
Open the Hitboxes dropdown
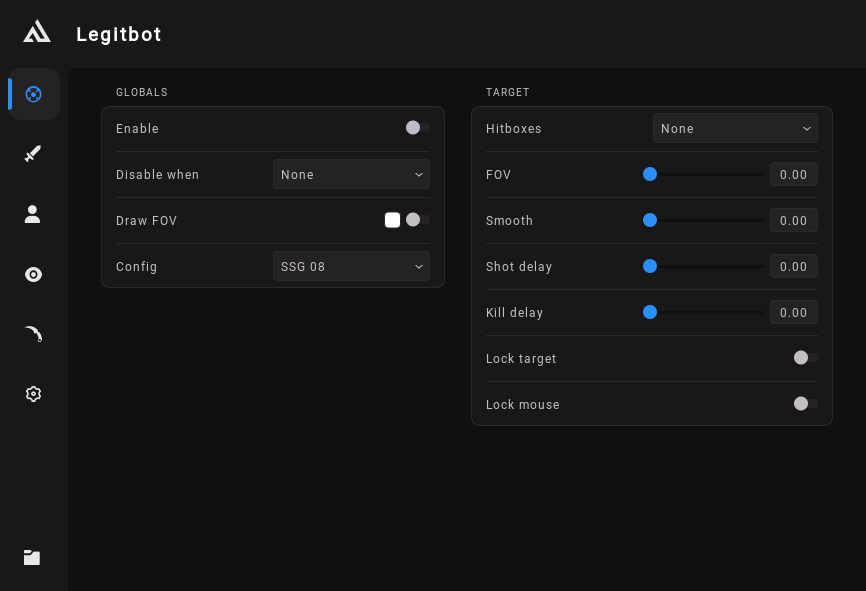coord(735,128)
